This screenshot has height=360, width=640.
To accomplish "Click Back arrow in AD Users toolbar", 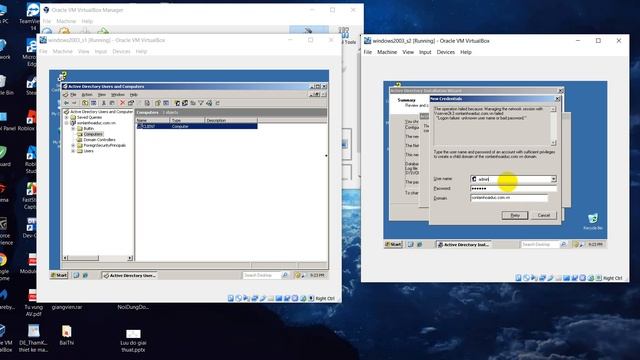I will pyautogui.click(x=67, y=103).
